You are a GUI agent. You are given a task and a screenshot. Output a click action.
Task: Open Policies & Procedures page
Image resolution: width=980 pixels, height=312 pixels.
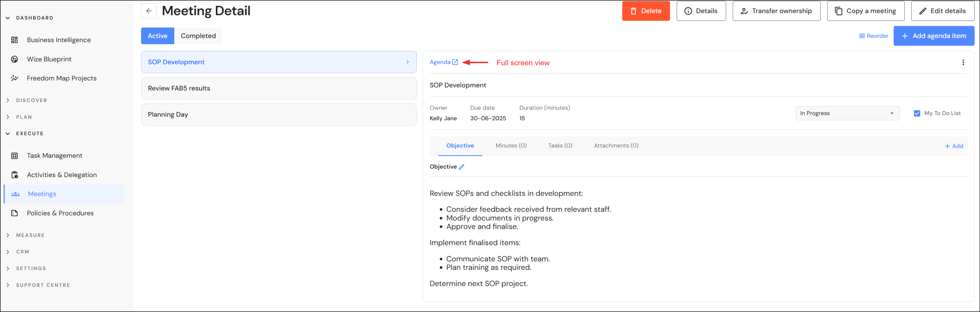tap(60, 213)
